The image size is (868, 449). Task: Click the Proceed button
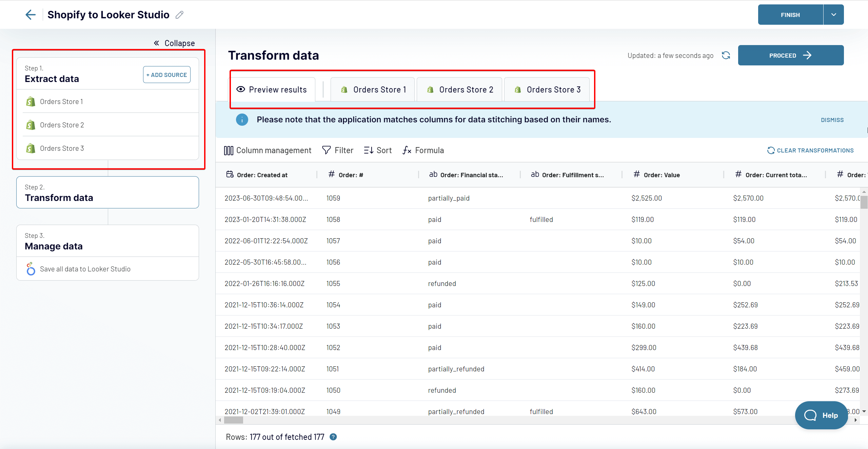[791, 55]
